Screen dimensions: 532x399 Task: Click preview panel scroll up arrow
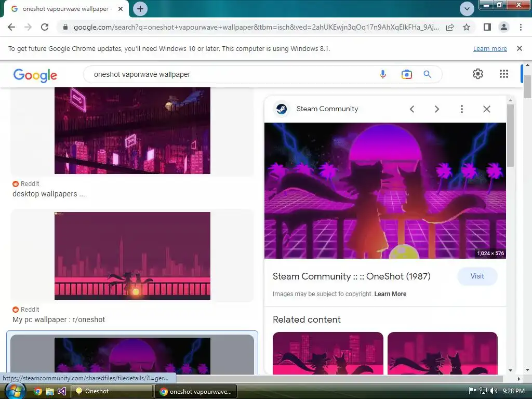pyautogui.click(x=510, y=100)
